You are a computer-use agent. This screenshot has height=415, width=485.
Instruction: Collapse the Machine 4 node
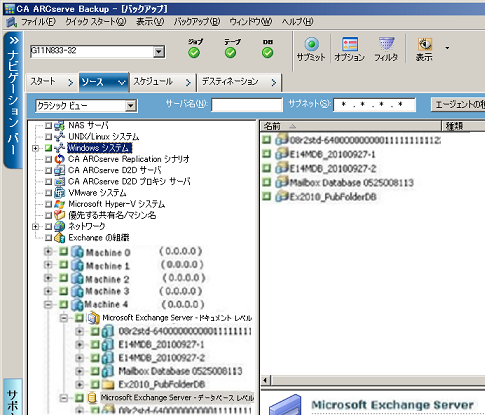48,304
